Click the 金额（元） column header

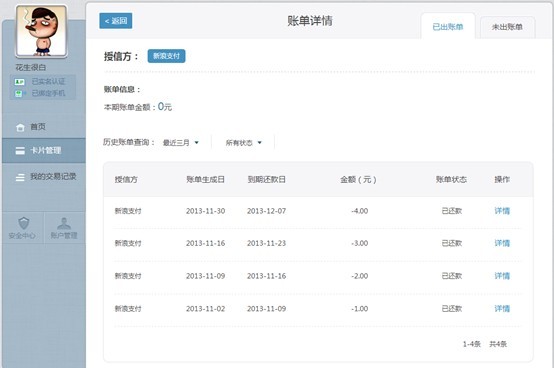(x=358, y=179)
